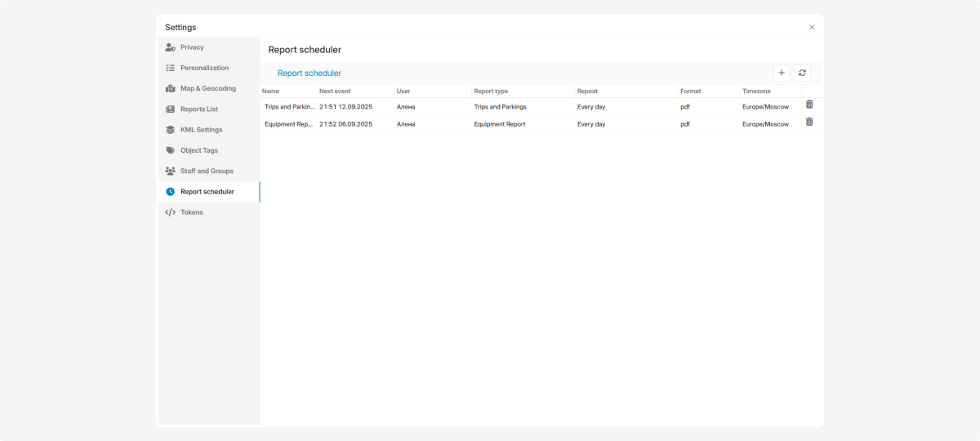Click the Tokens code icon
This screenshot has width=980, height=441.
pos(170,212)
